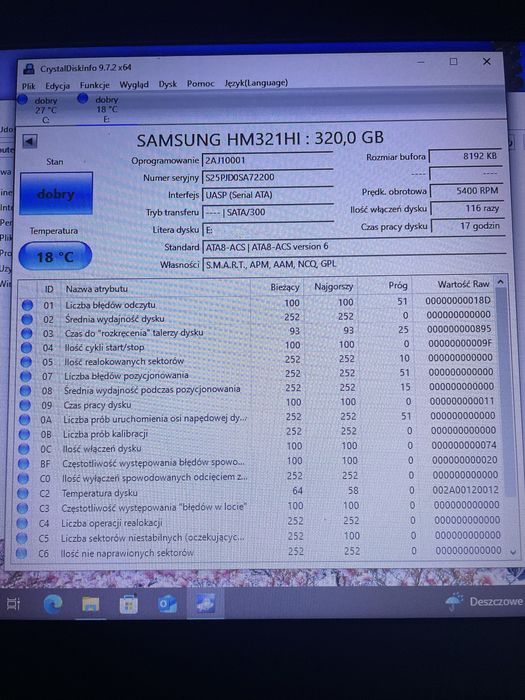Open Microsoft Edge from the taskbar
Image resolution: width=525 pixels, height=700 pixels.
pyautogui.click(x=53, y=604)
